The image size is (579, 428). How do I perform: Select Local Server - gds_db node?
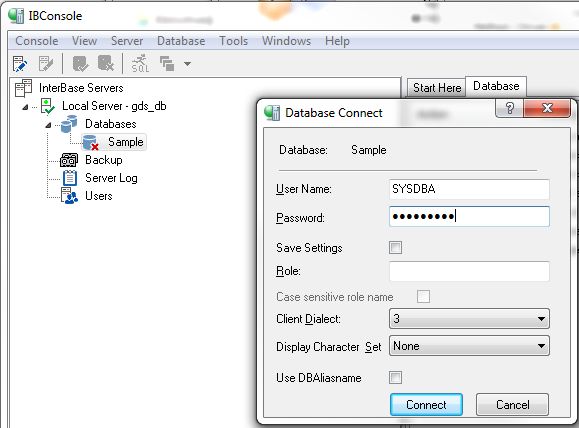(114, 106)
